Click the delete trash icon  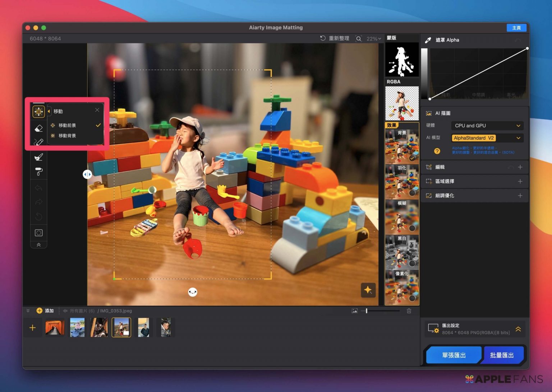(409, 311)
